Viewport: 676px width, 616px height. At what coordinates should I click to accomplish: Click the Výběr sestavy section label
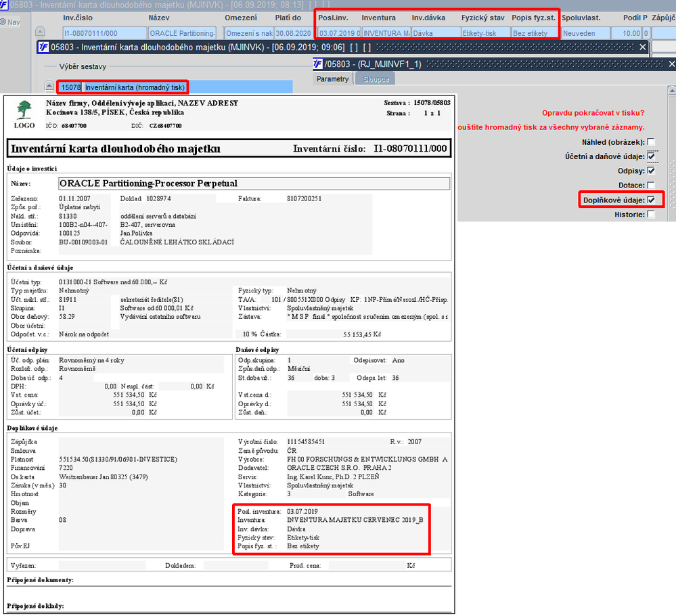(x=83, y=66)
